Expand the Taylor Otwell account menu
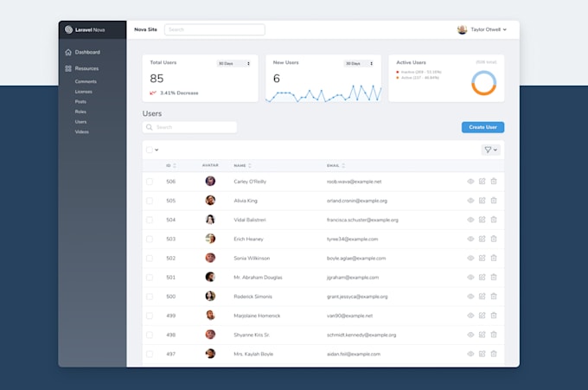This screenshot has height=390, width=588. coord(483,29)
